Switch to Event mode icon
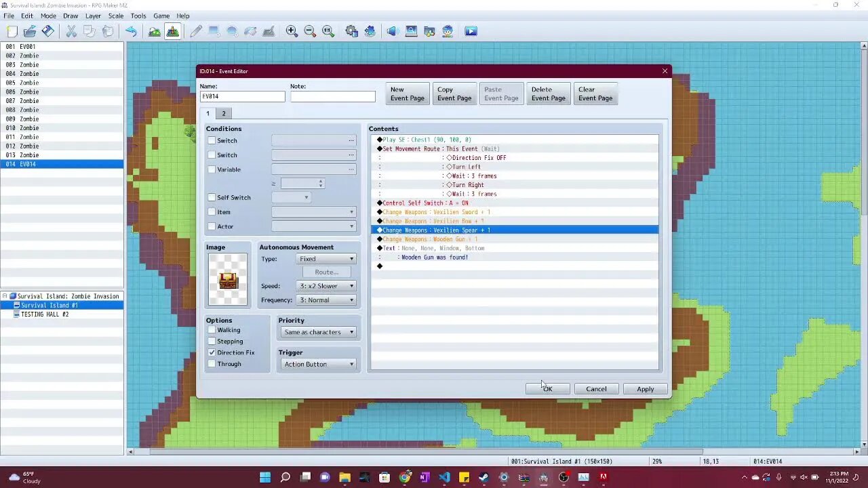 click(172, 31)
